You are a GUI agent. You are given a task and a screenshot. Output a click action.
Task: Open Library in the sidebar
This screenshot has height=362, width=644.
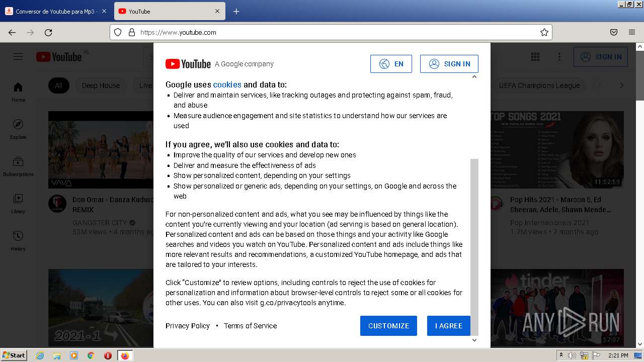point(18,203)
